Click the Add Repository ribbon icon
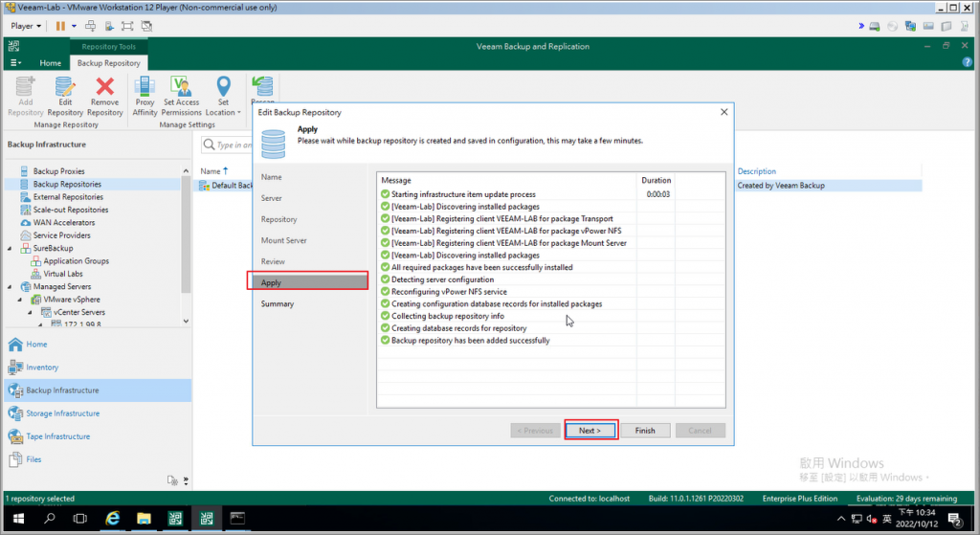The height and width of the screenshot is (535, 980). [x=26, y=96]
